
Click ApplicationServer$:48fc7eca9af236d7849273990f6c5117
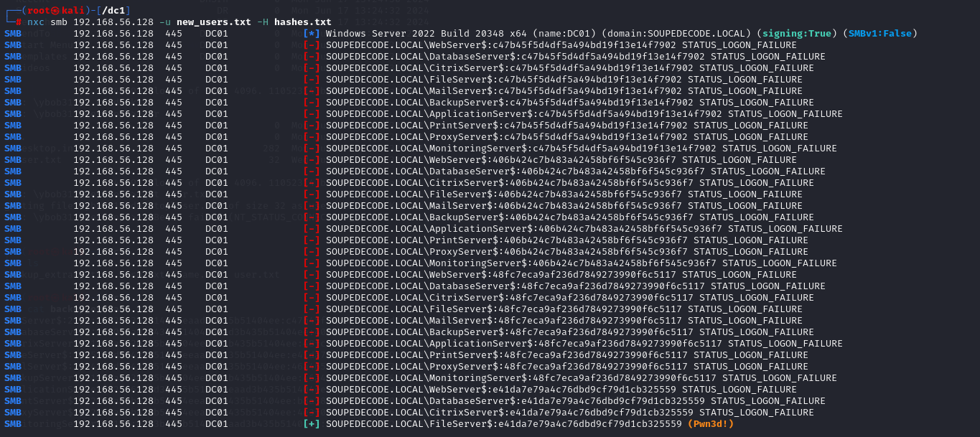pos(576,344)
